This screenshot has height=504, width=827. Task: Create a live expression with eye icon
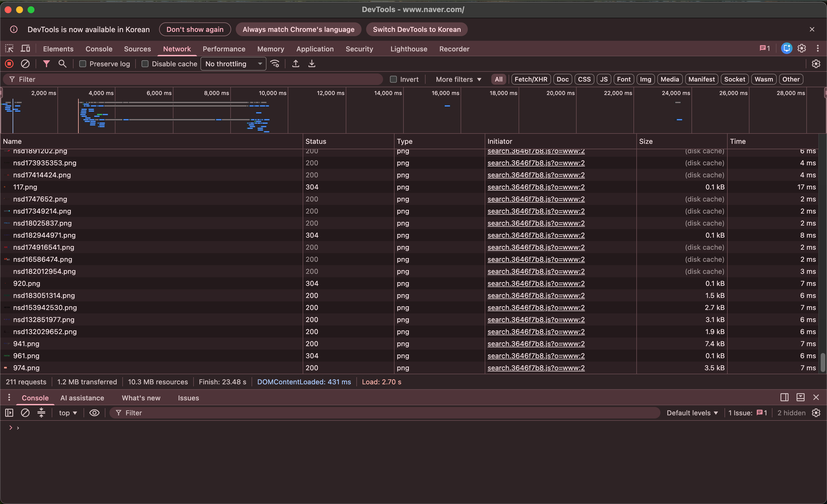(x=94, y=413)
